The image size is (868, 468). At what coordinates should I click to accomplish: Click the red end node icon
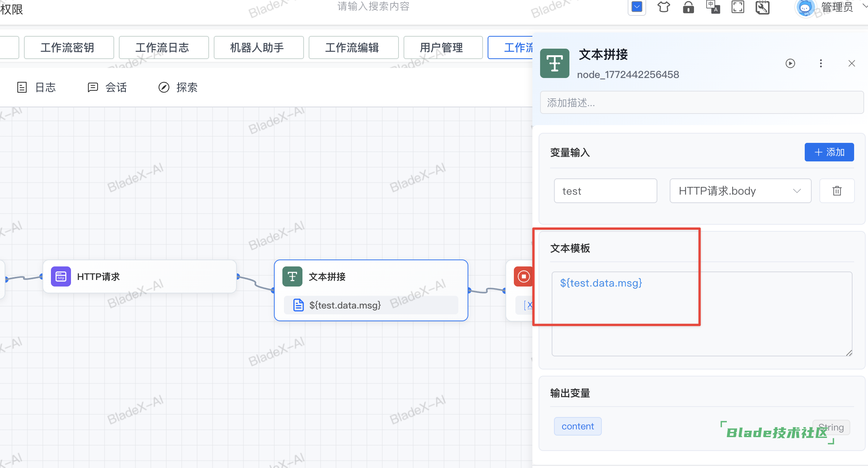[524, 276]
